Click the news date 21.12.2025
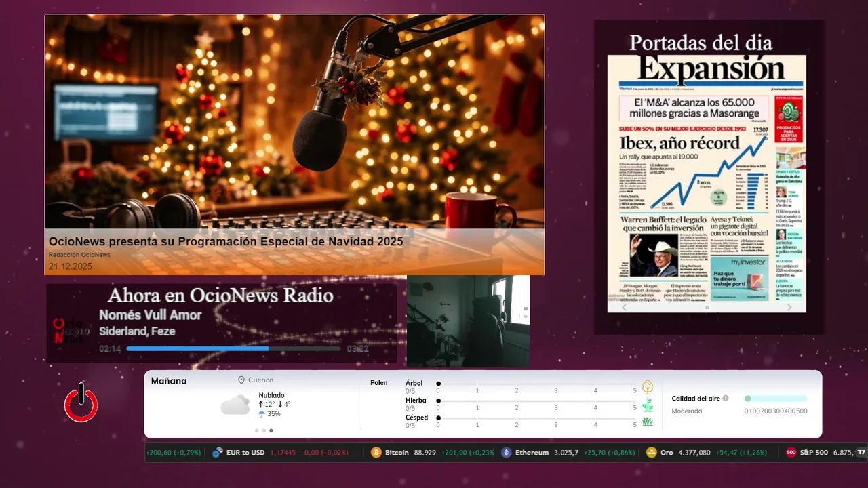This screenshot has height=488, width=868. (x=70, y=266)
